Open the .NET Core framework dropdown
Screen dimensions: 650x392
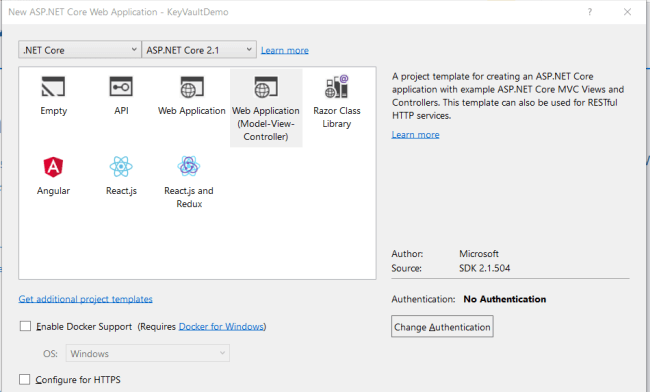[80, 50]
